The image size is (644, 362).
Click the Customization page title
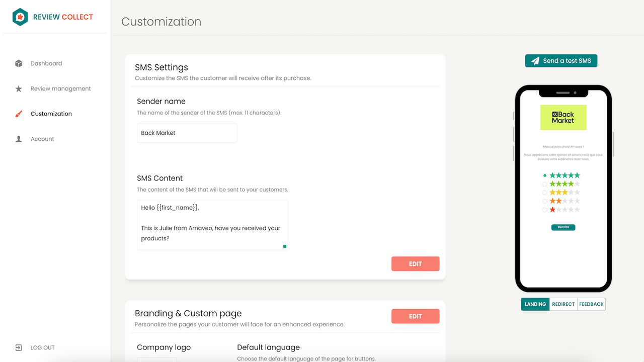coord(162,22)
